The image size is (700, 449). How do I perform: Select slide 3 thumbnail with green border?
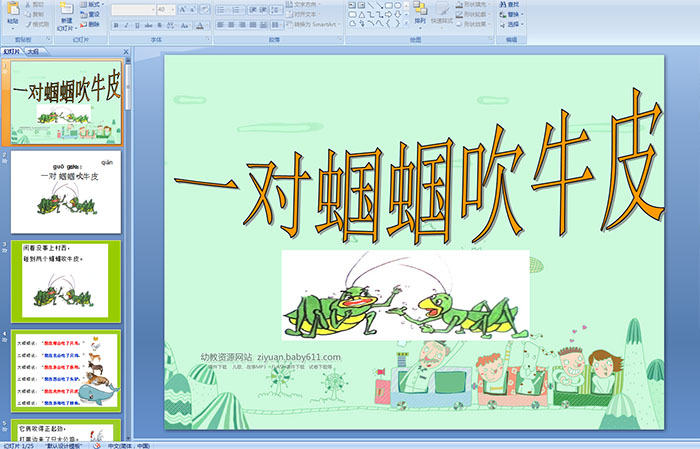pyautogui.click(x=66, y=281)
